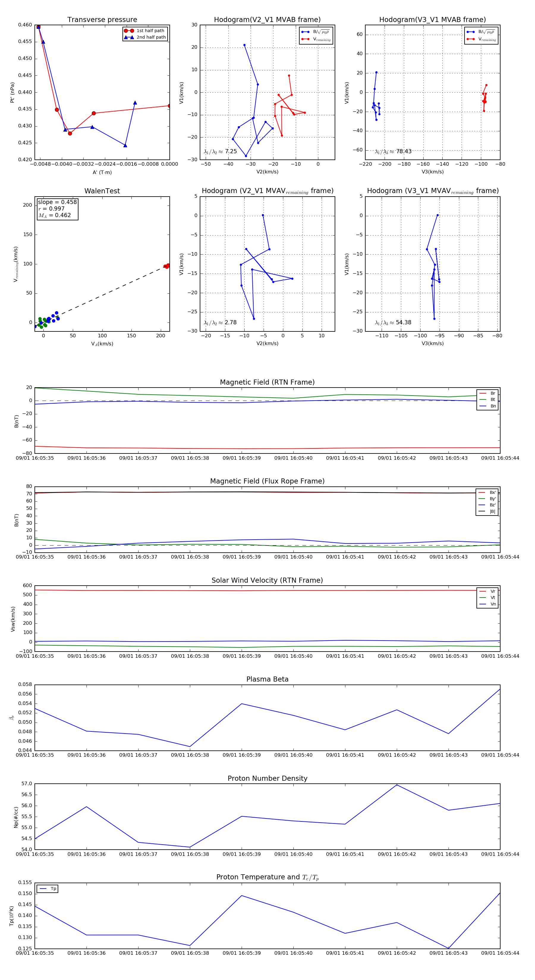Click the "Hodogram(V2_V1 MVAB frame)" title

point(267,20)
